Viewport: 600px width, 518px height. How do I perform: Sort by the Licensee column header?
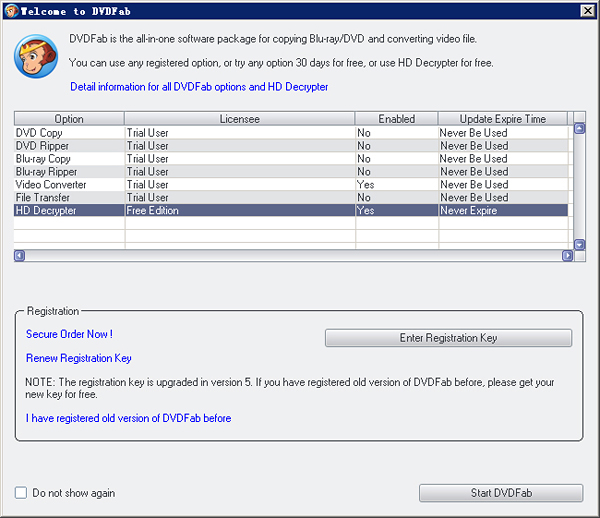tap(240, 119)
